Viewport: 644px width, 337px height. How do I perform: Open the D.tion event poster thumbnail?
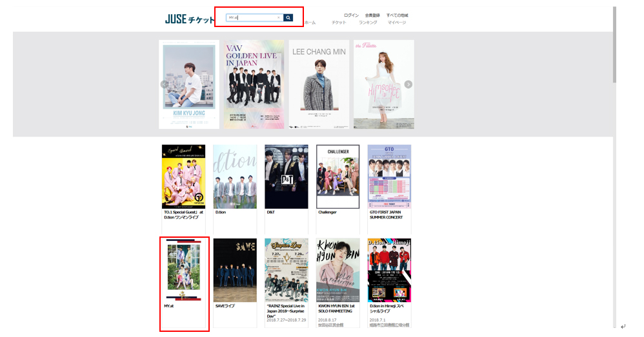click(235, 177)
